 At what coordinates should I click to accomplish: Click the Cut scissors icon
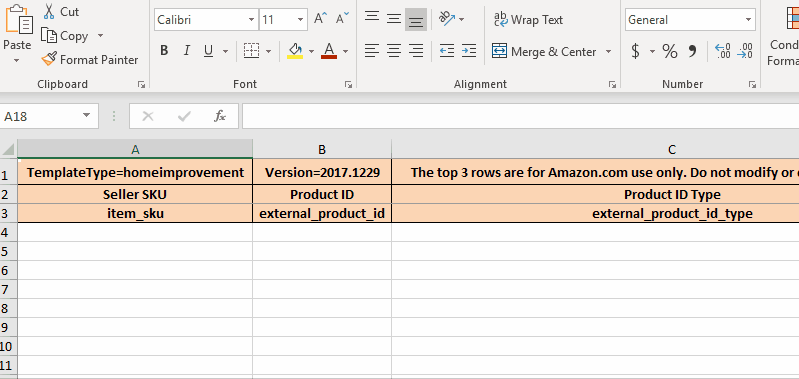[x=49, y=11]
